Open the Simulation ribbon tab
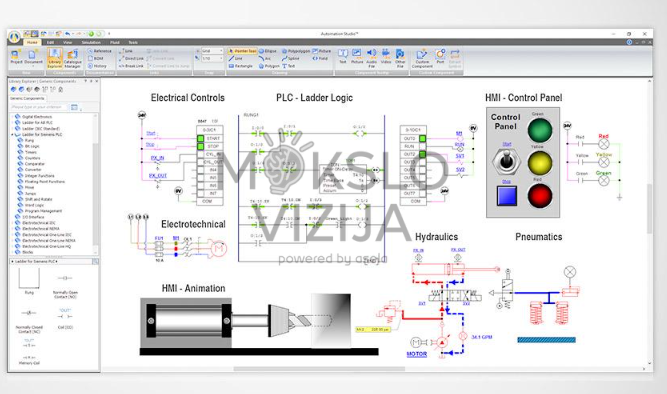Viewport: 667px width, 394px height. point(91,43)
